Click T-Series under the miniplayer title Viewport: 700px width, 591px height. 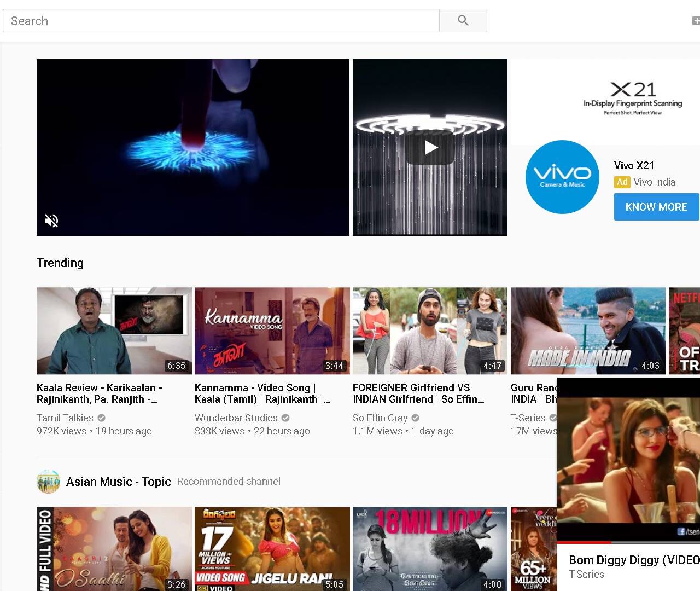tap(587, 575)
